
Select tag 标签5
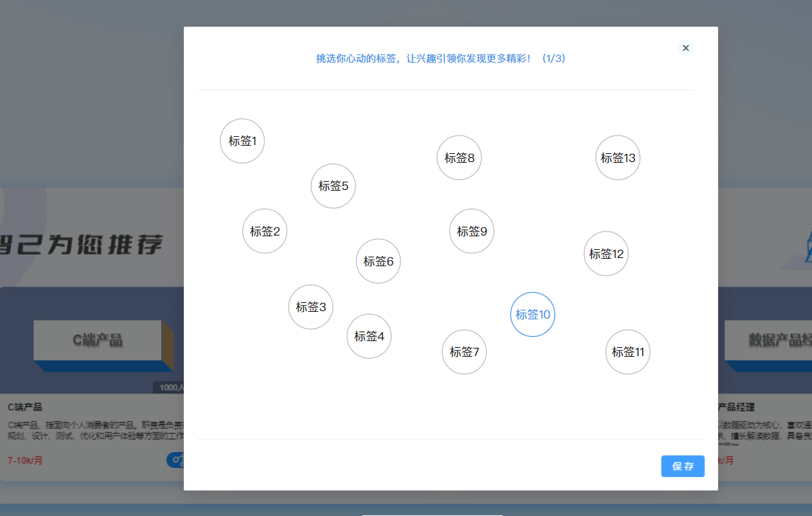point(333,186)
